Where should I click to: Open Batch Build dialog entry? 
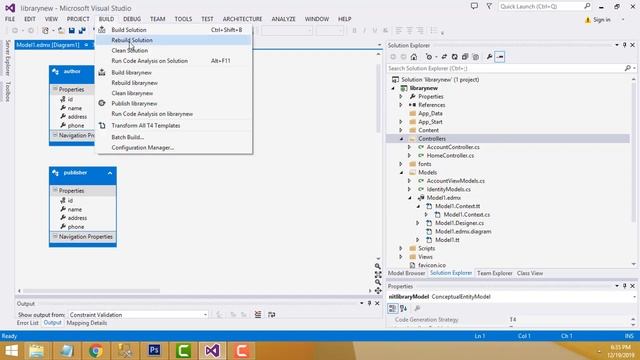click(174, 137)
